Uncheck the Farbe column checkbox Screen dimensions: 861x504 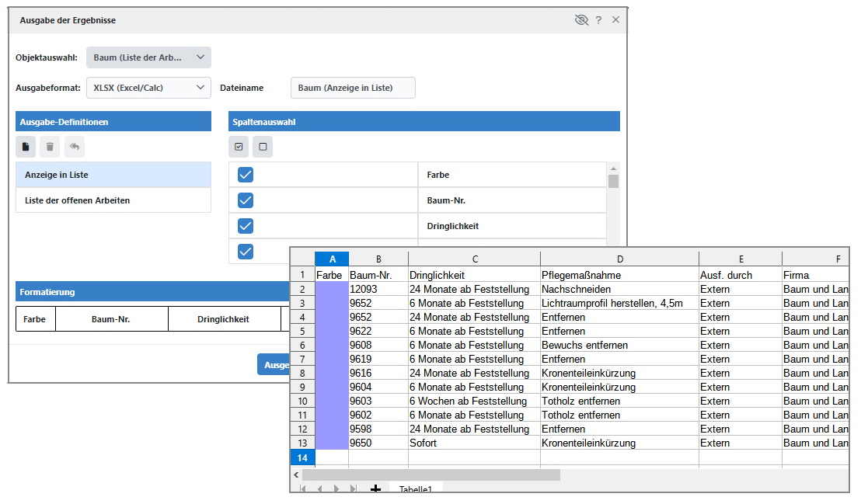[246, 175]
